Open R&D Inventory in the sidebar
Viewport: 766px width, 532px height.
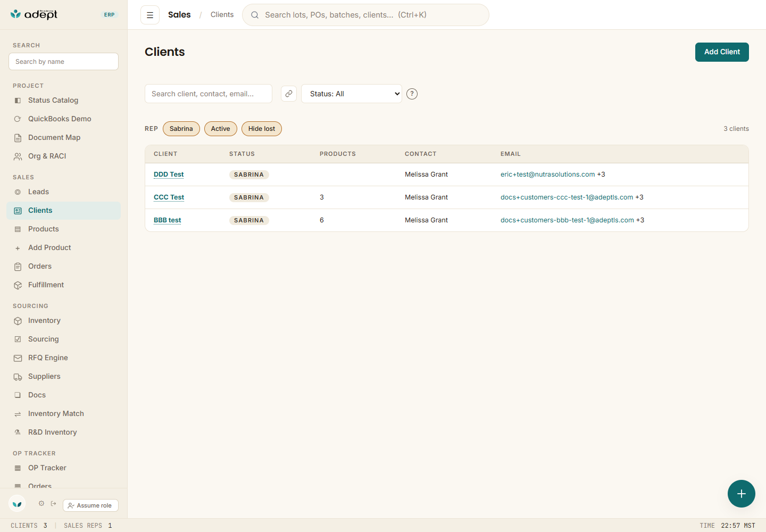point(64,433)
